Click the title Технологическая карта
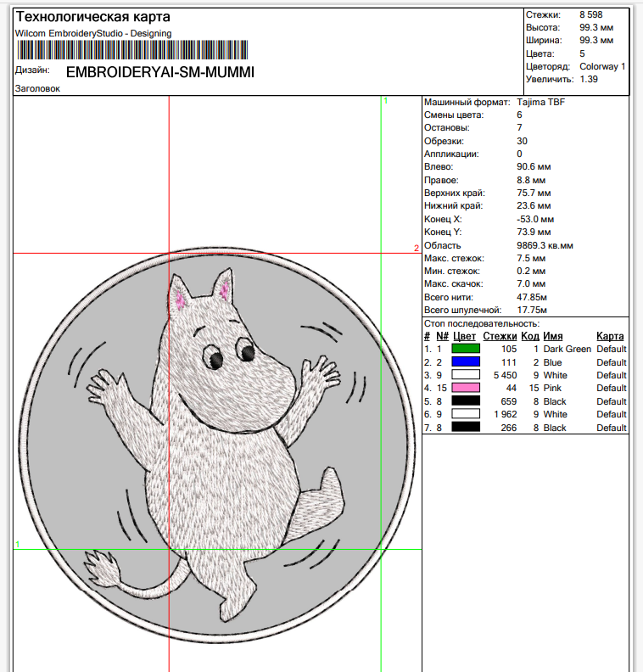 tap(93, 17)
